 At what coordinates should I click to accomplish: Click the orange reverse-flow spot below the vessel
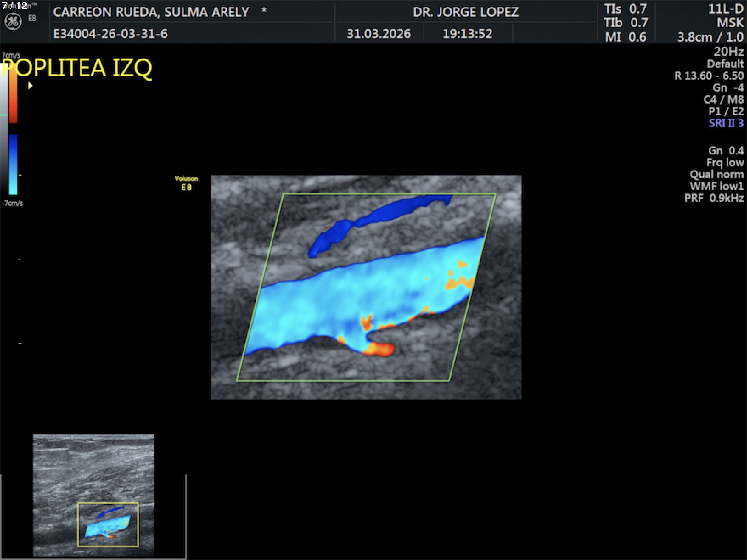(379, 350)
